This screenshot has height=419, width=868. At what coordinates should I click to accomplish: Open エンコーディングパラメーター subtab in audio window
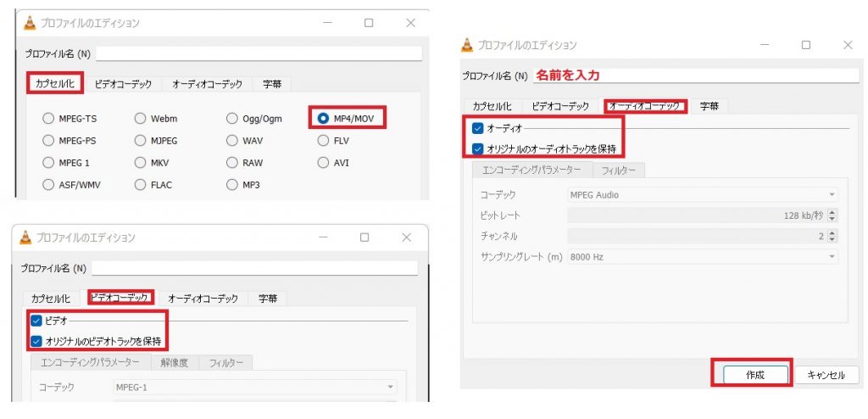pyautogui.click(x=532, y=170)
